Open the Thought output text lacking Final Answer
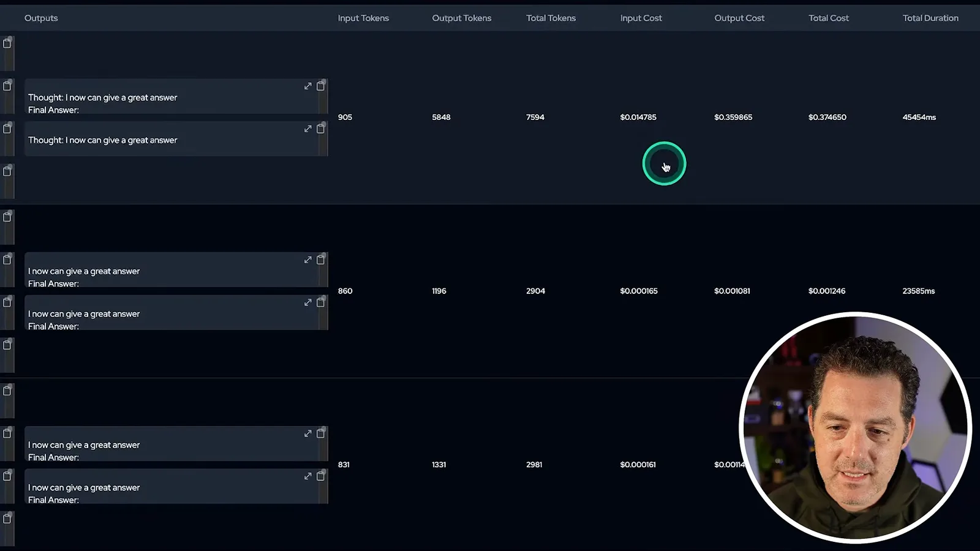Viewport: 980px width, 551px height. (102, 140)
